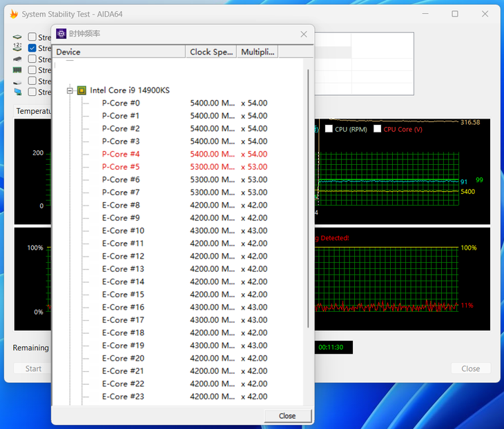504x429 pixels.
Task: Collapse the Intel Core i9 14900KS tree node
Action: click(x=70, y=90)
